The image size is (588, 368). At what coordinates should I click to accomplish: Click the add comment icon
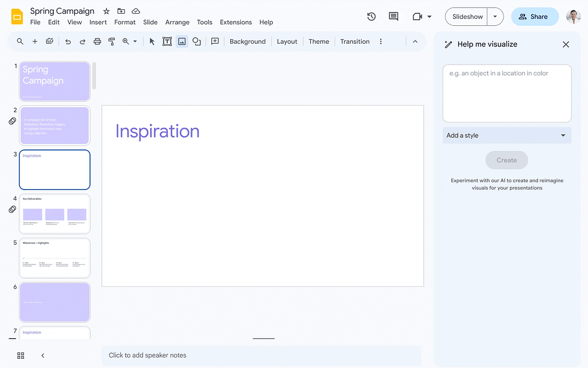[215, 41]
